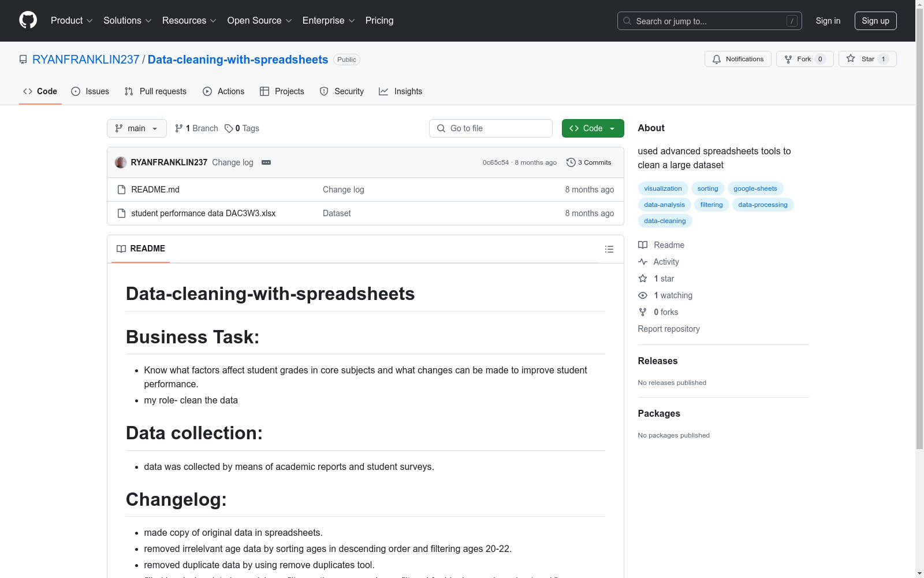Screen dimensions: 924x578
Task: Click the Star count badge
Action: tap(883, 59)
